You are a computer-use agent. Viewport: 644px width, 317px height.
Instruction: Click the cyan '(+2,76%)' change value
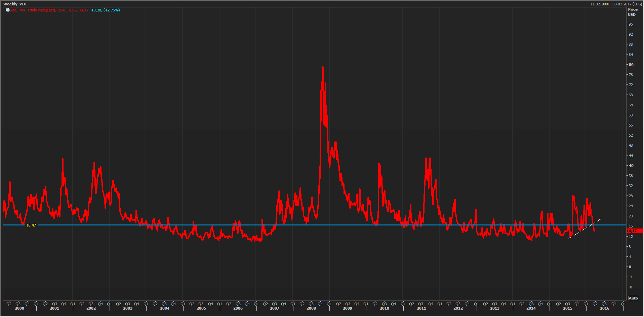pos(112,10)
